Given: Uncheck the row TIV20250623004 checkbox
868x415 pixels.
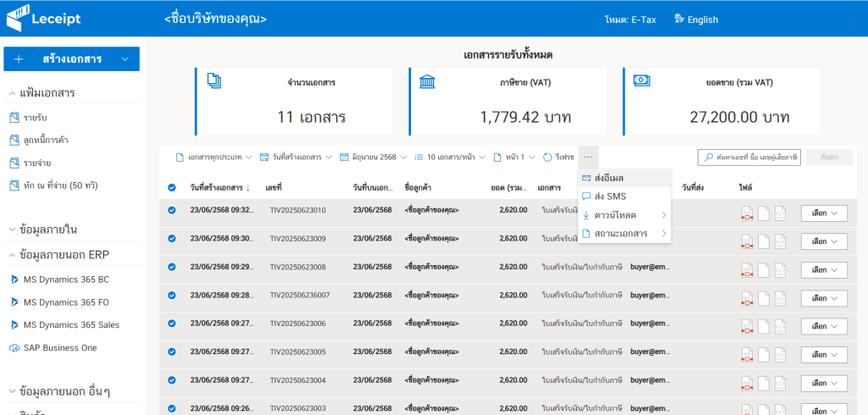Looking at the screenshot, I should click(171, 379).
